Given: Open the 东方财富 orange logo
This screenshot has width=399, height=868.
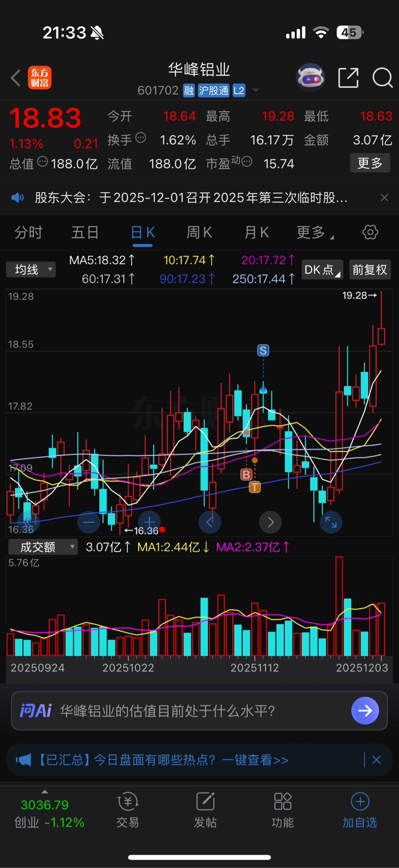Looking at the screenshot, I should tap(39, 78).
